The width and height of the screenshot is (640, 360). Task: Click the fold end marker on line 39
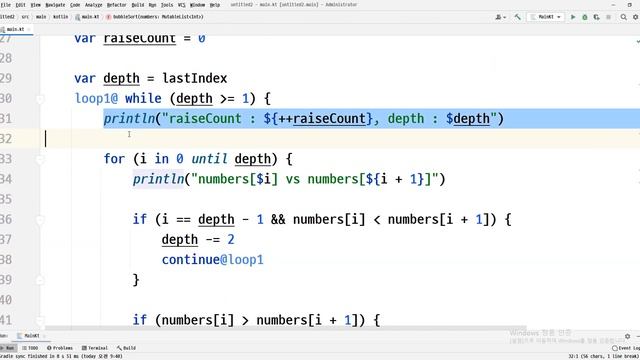coord(40,280)
